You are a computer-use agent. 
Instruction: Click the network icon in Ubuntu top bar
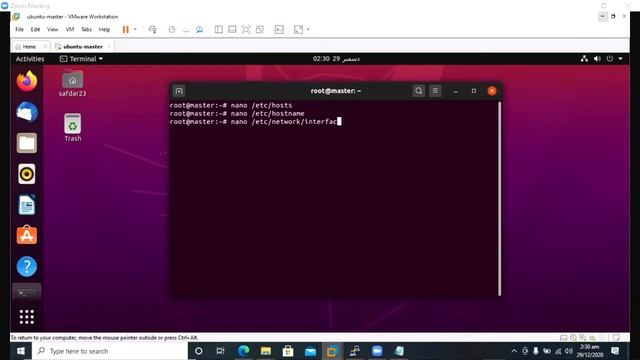(584, 59)
